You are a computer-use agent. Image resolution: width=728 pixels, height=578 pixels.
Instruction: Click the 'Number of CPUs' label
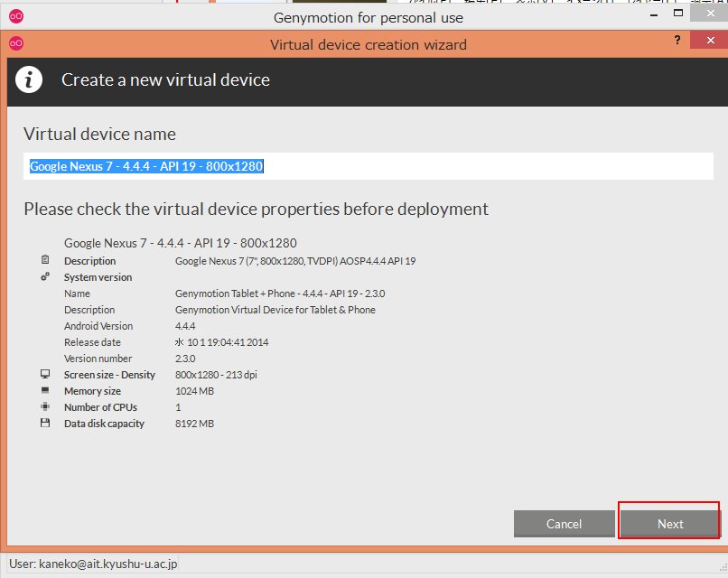pyautogui.click(x=101, y=407)
